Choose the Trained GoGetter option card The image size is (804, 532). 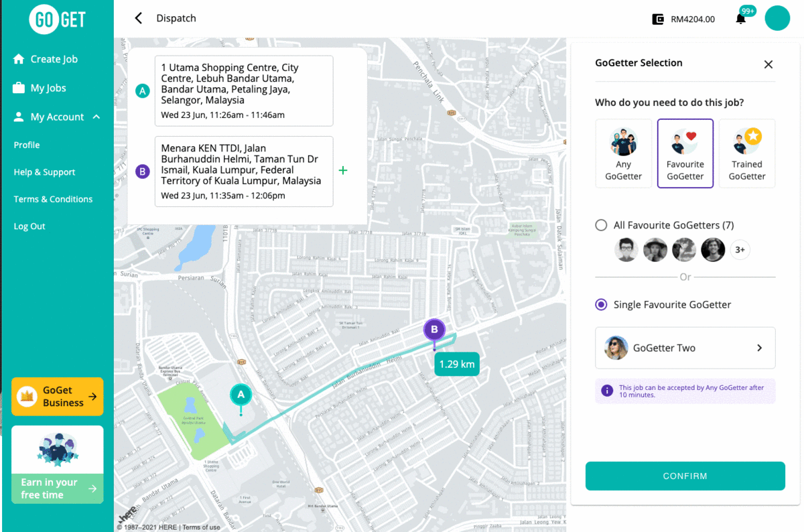click(746, 153)
